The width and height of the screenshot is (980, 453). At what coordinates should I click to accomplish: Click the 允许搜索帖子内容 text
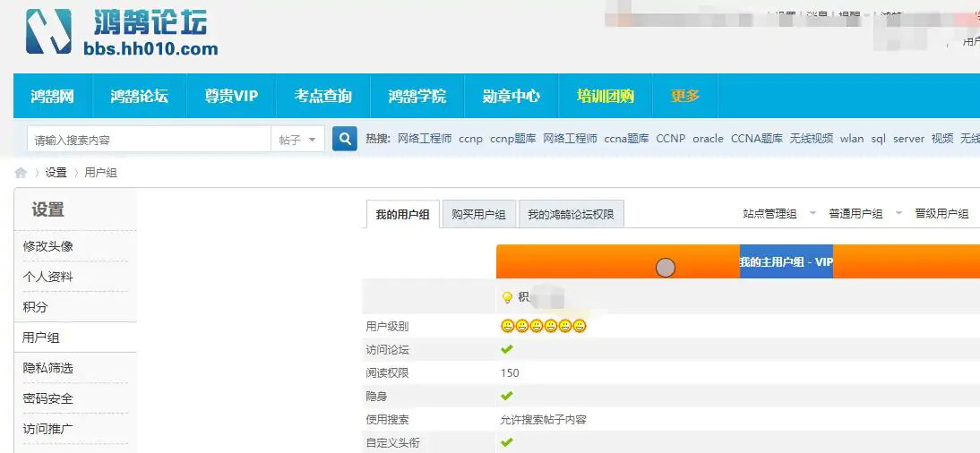click(x=544, y=419)
